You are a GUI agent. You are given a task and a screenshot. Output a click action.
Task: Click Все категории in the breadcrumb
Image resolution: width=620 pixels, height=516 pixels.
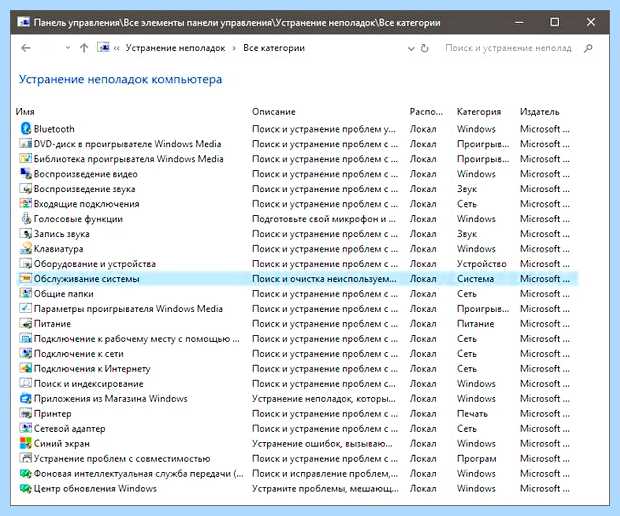coord(274,48)
